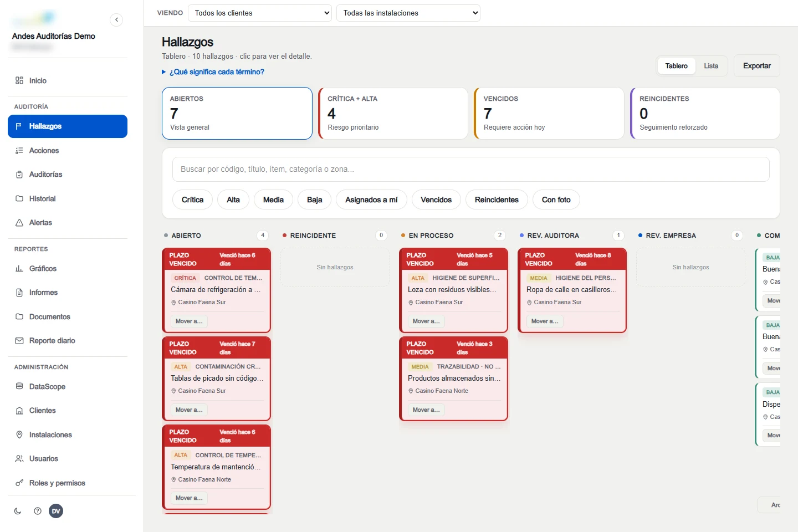
Task: Open Mover a… on Loza con residuos card
Action: [x=426, y=321]
